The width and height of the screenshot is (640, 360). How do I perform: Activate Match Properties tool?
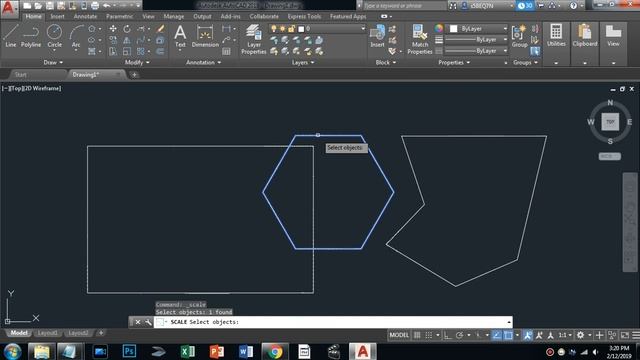coord(420,39)
